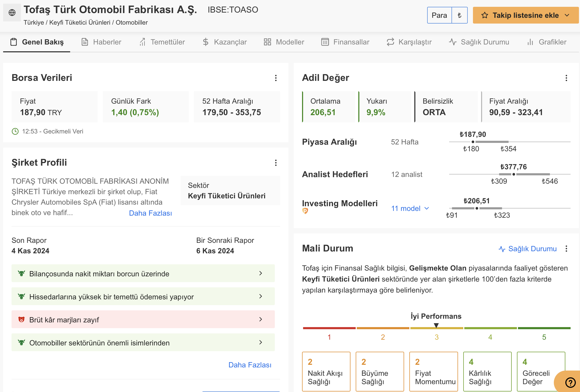580x392 pixels.
Task: Click the IBSE:TOASO ticker text
Action: pos(233,10)
